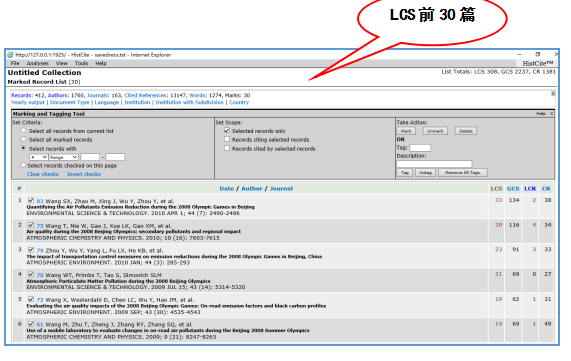The height and width of the screenshot is (361, 571).
Task: View Country breakdown
Action: (x=239, y=102)
